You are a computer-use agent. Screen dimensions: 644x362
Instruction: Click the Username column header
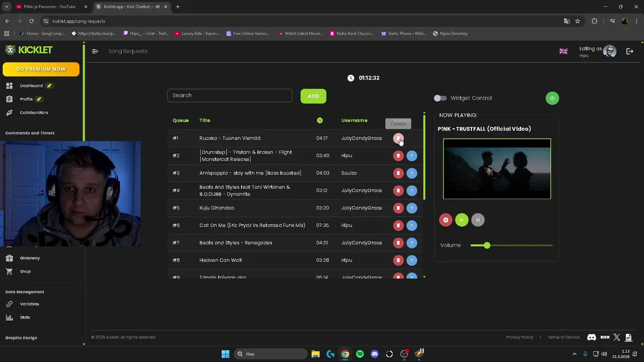(354, 120)
